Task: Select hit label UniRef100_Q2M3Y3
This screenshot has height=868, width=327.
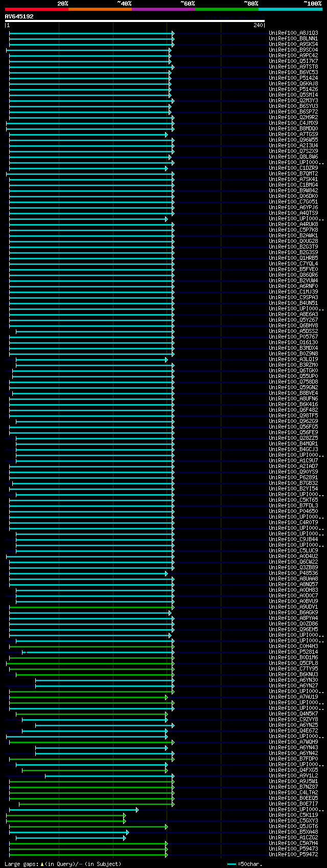Action: coord(293,101)
